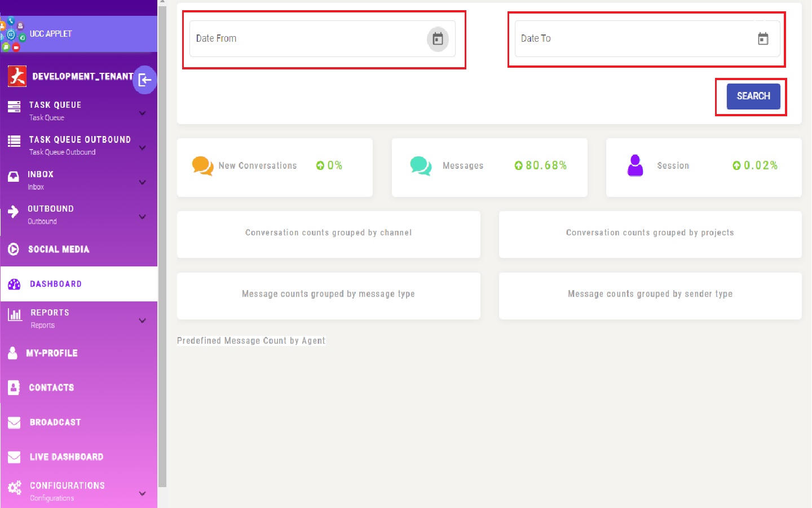Open the Date From calendar picker icon

click(438, 39)
